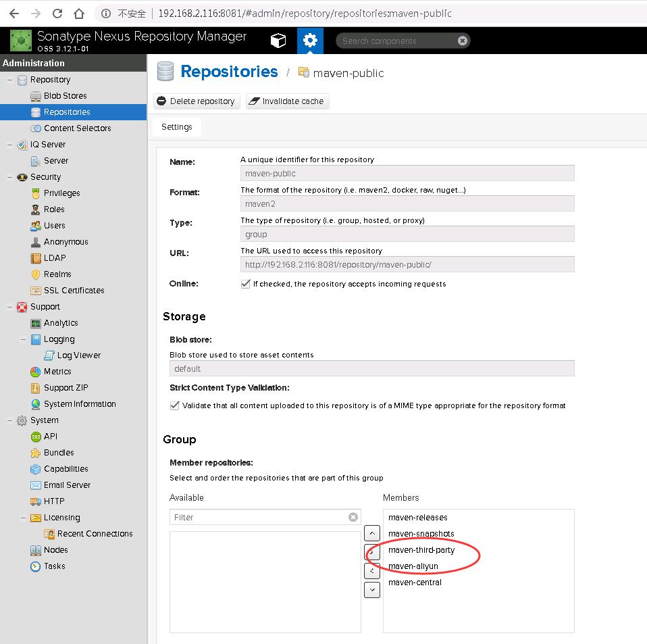Screen dimensions: 647x644
Task: Click the repository URL field
Action: coord(407,265)
